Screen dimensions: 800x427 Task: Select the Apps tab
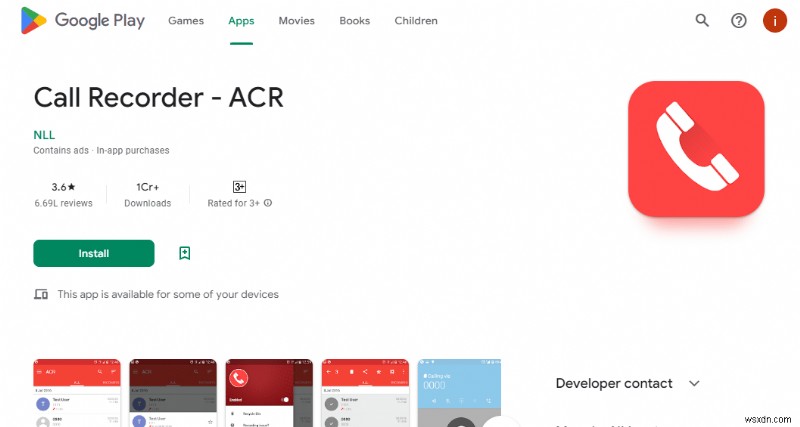tap(241, 21)
